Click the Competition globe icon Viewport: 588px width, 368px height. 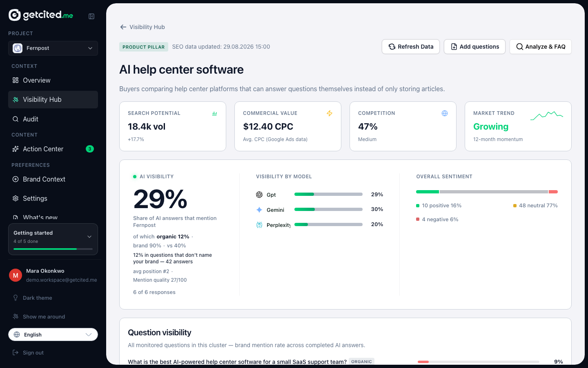point(445,113)
